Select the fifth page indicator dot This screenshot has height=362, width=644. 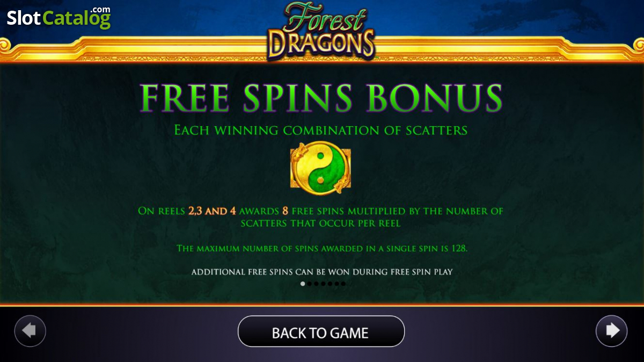point(330,284)
